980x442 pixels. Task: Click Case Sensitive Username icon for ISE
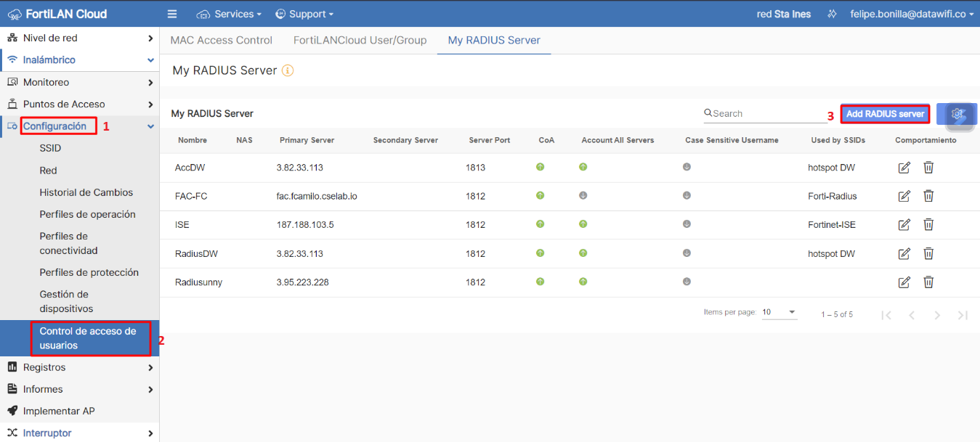(x=687, y=224)
